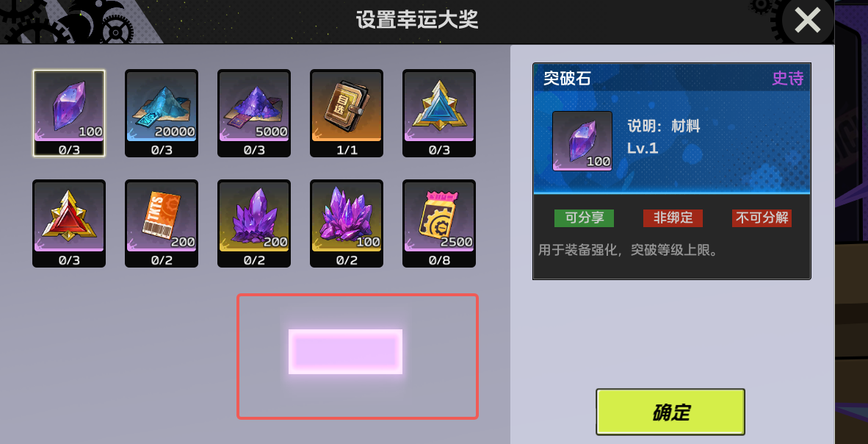Select the purple breakthrough stone prize (100)
Viewport: 868px width, 444px height.
click(x=69, y=113)
